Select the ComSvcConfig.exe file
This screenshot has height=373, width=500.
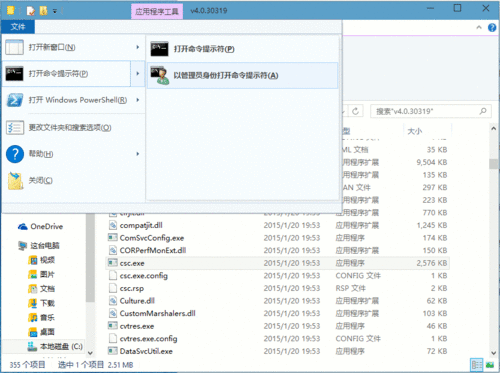click(x=152, y=238)
